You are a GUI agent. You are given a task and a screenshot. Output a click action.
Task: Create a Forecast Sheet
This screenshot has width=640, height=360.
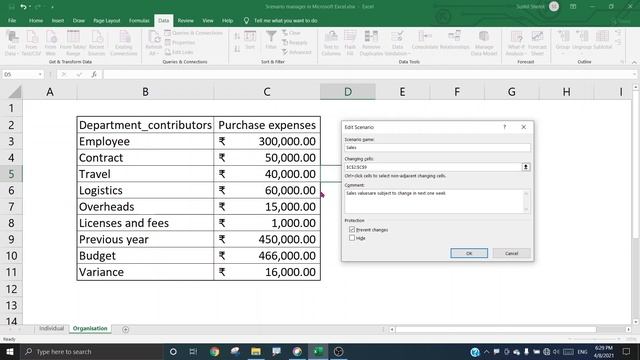pyautogui.click(x=537, y=43)
